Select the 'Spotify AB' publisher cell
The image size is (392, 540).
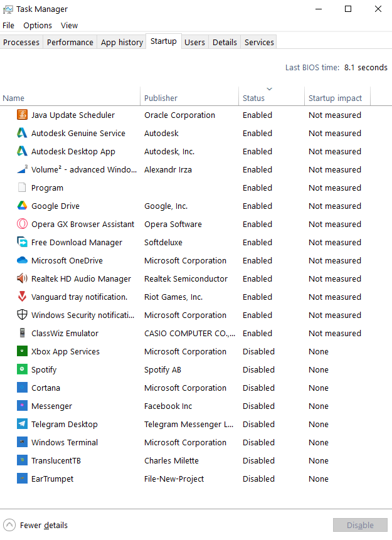(x=162, y=369)
